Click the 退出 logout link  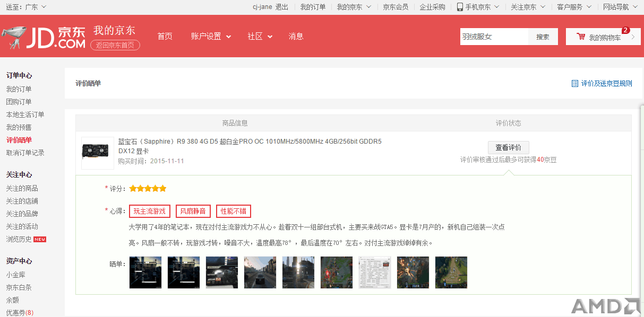(281, 7)
